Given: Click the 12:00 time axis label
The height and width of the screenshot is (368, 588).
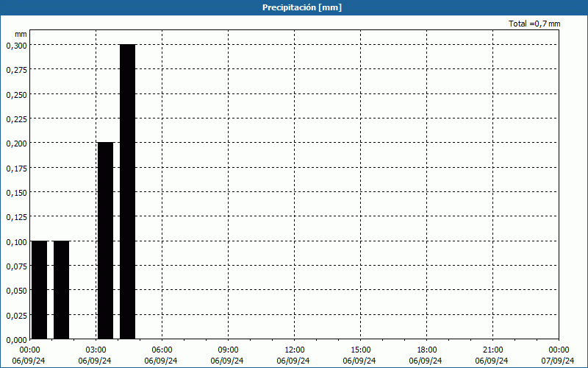Looking at the screenshot, I should (x=295, y=350).
